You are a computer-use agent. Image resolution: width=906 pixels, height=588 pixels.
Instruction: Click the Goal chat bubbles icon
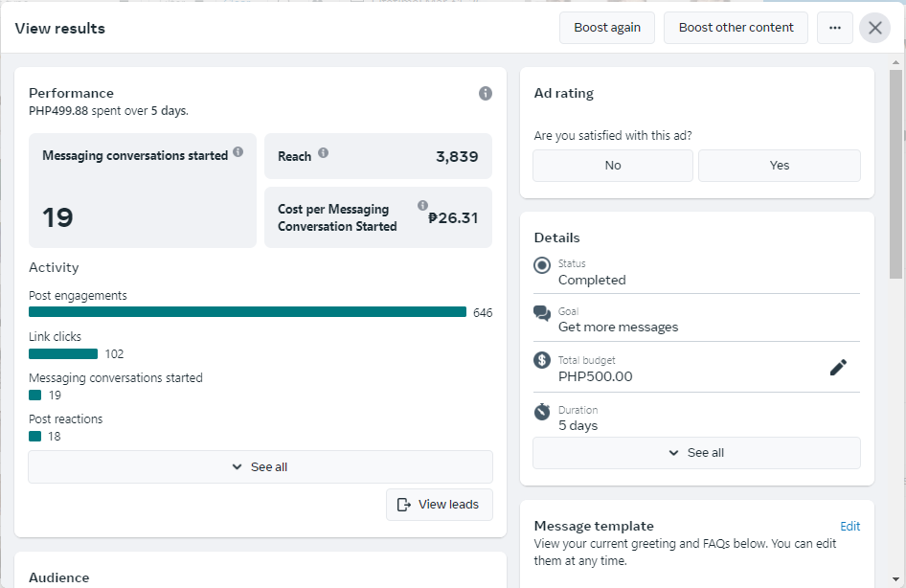pos(542,313)
